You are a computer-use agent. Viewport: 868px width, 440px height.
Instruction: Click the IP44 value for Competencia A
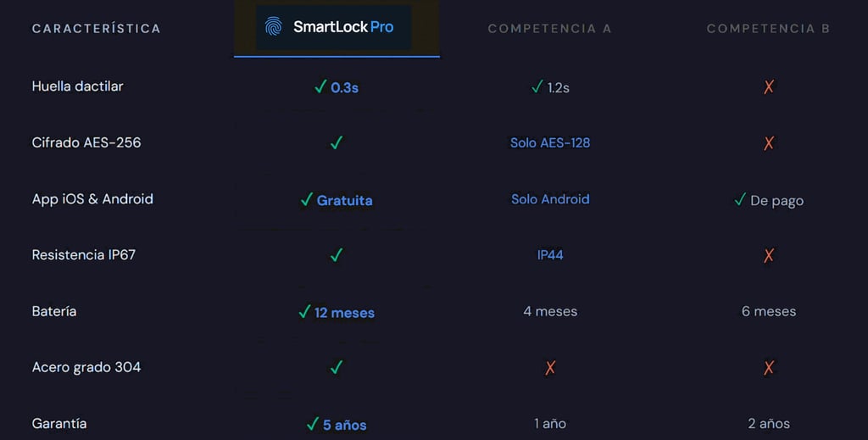549,254
